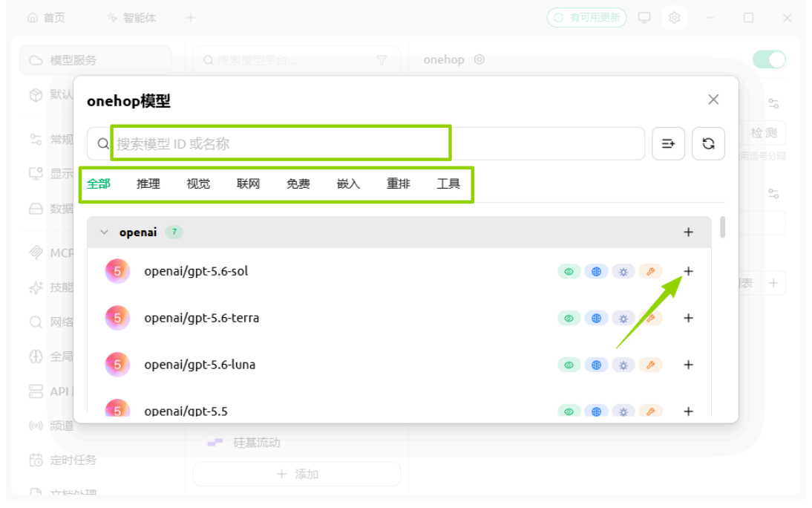Open the onehop provider settings gear
This screenshot has width=812, height=508.
coord(479,59)
